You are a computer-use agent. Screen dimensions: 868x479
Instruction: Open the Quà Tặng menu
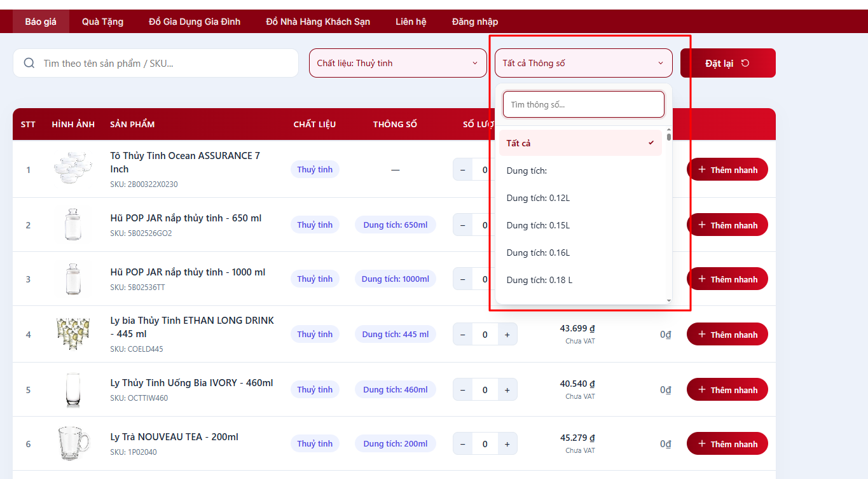102,22
